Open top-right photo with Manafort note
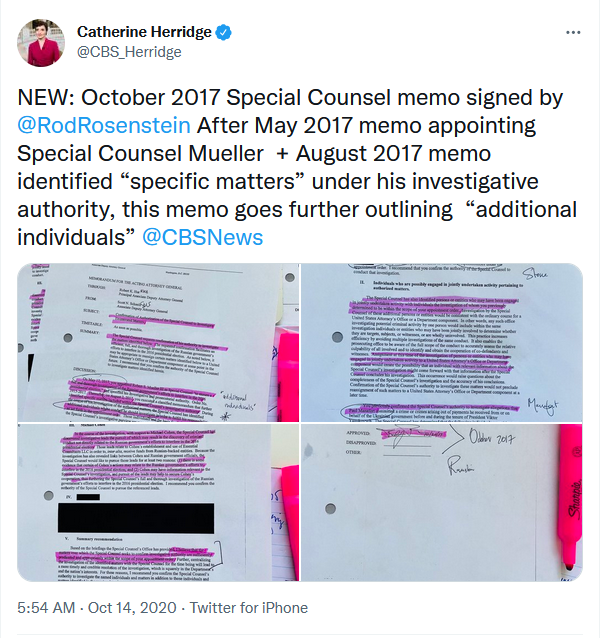 pyautogui.click(x=442, y=343)
